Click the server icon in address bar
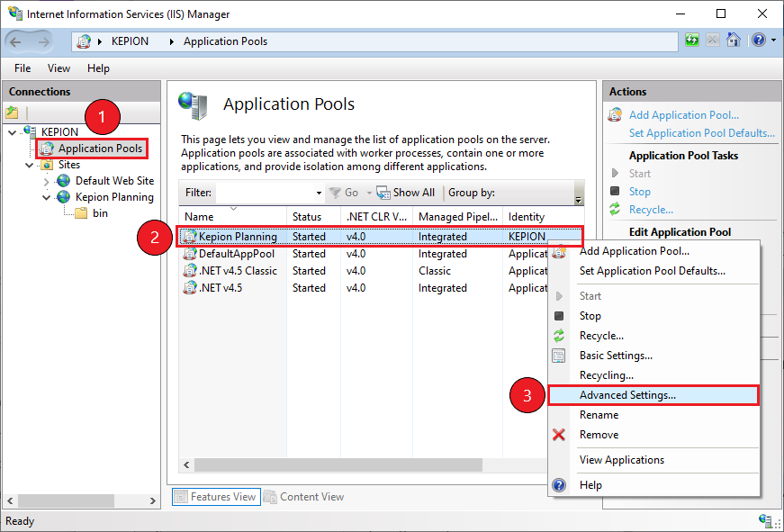Screen dimensions: 784x532 84,41
